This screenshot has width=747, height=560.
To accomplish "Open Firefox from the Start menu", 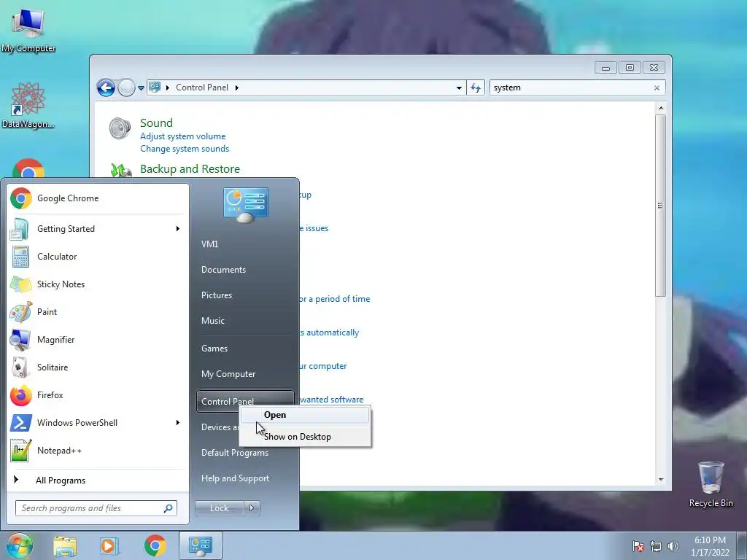I will click(x=98, y=395).
